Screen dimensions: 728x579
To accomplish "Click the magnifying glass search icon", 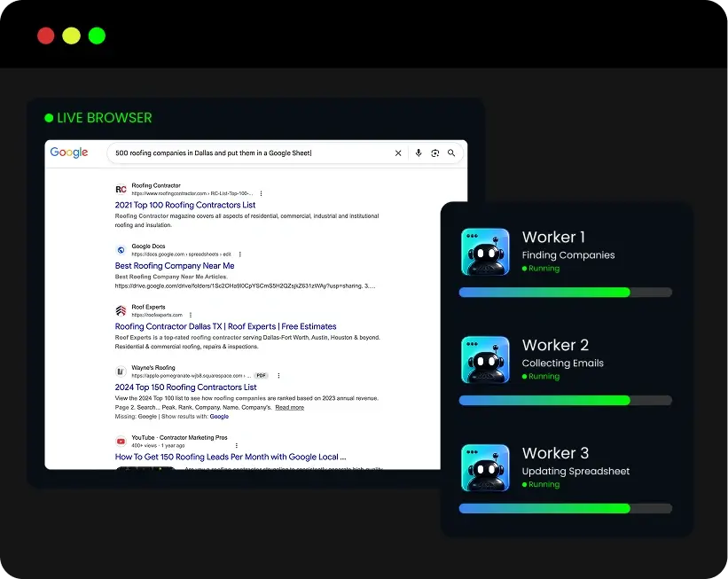I will pos(451,153).
